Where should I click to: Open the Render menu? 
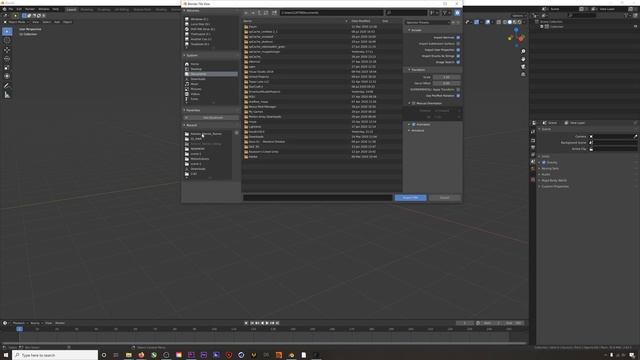(30, 9)
